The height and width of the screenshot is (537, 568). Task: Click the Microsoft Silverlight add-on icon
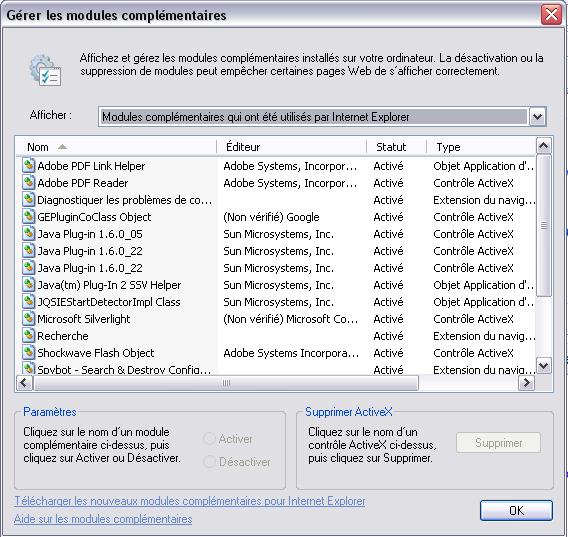coord(28,319)
